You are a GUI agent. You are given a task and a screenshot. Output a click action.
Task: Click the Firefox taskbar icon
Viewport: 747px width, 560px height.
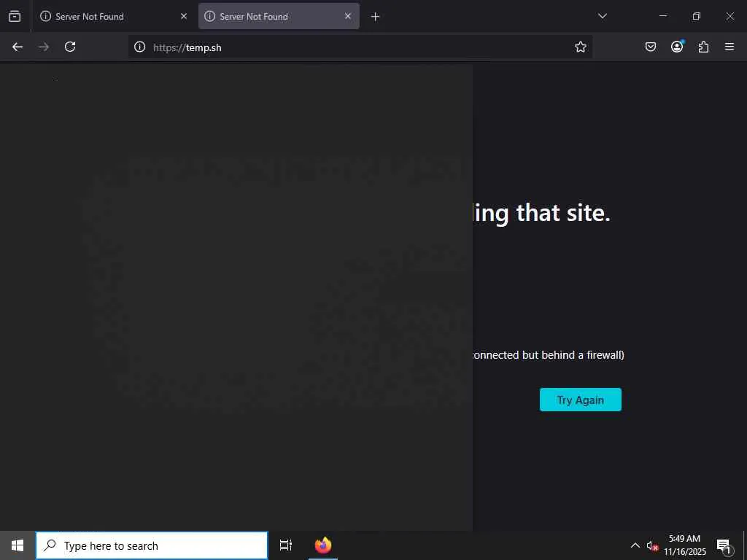(323, 545)
